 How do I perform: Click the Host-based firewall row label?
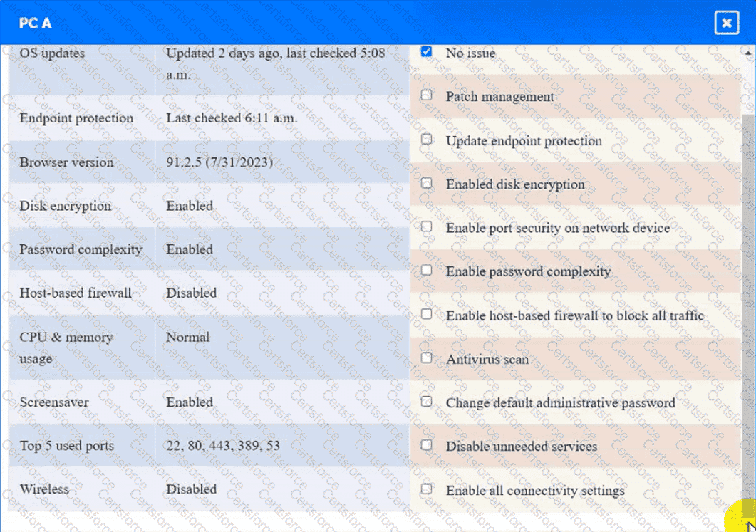pyautogui.click(x=76, y=293)
